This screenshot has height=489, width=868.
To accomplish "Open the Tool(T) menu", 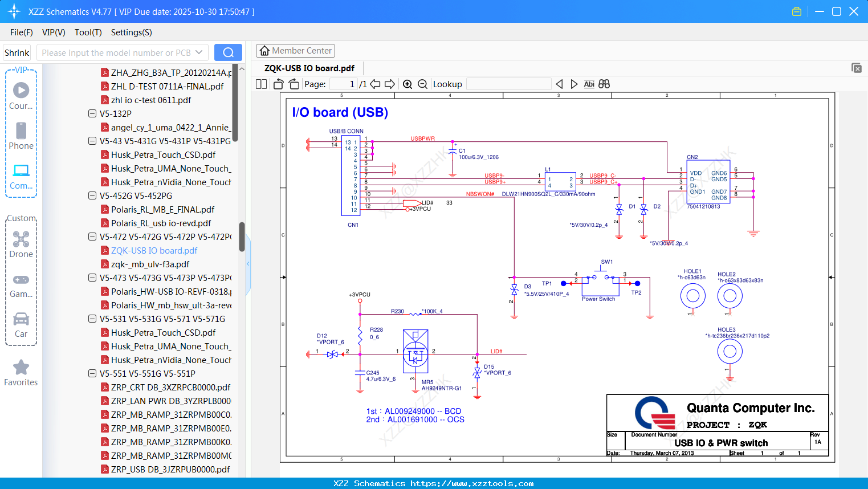I will tap(88, 32).
